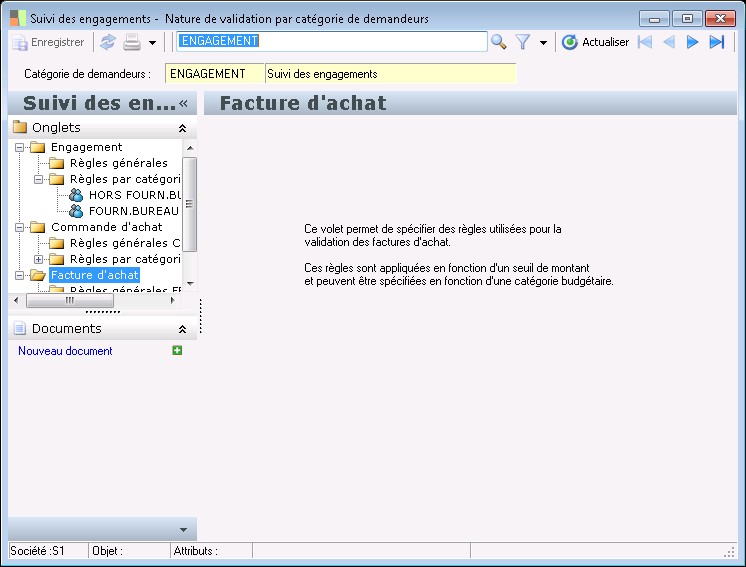746x567 pixels.
Task: Click the Facture d'achat panel heading
Action: point(303,103)
